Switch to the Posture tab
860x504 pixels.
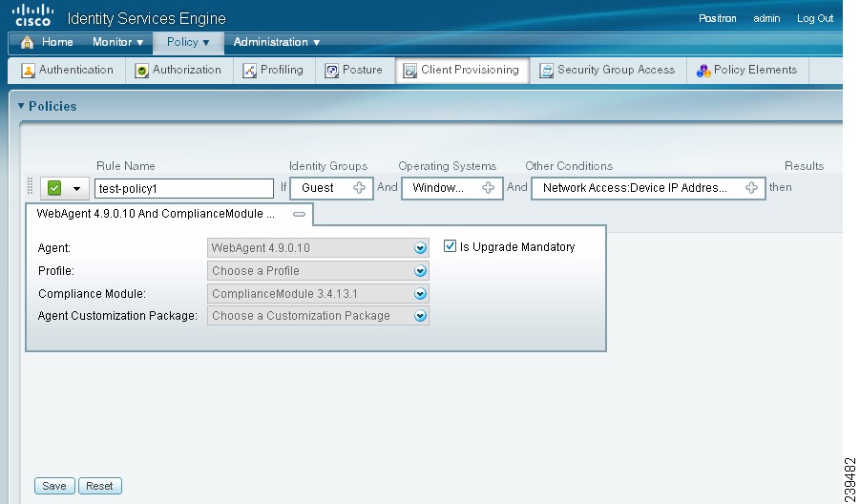pyautogui.click(x=354, y=71)
